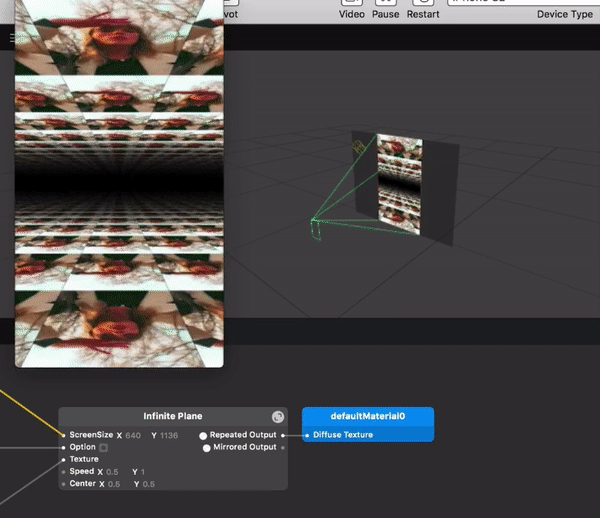Click the Video toolbar button
The width and height of the screenshot is (600, 518).
click(x=351, y=10)
